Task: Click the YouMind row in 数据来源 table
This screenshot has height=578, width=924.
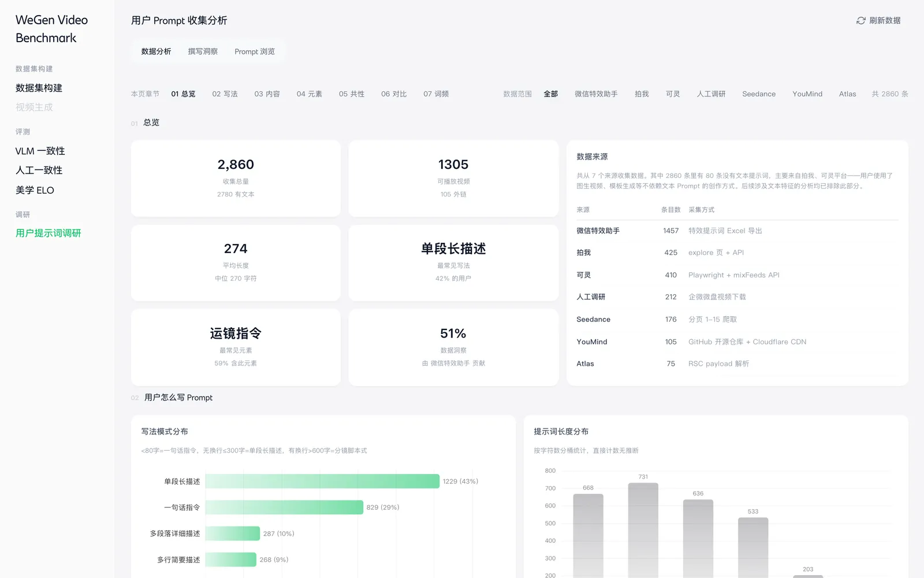Action: click(737, 342)
